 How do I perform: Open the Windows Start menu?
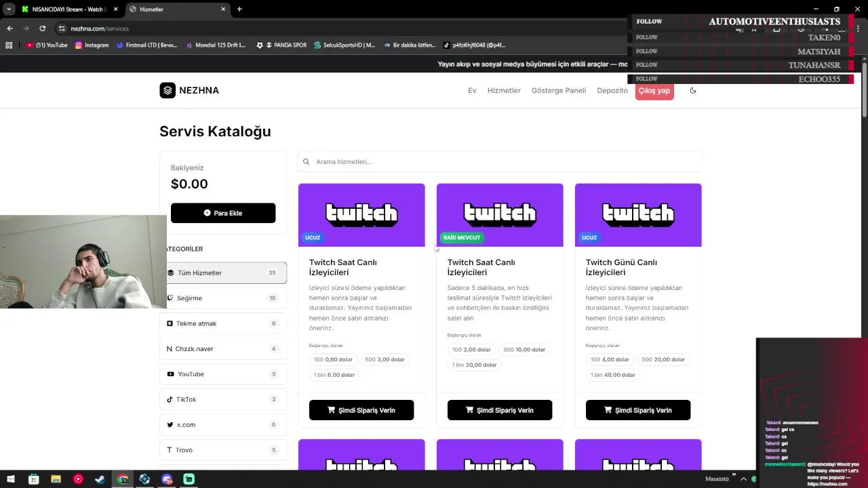tap(11, 479)
